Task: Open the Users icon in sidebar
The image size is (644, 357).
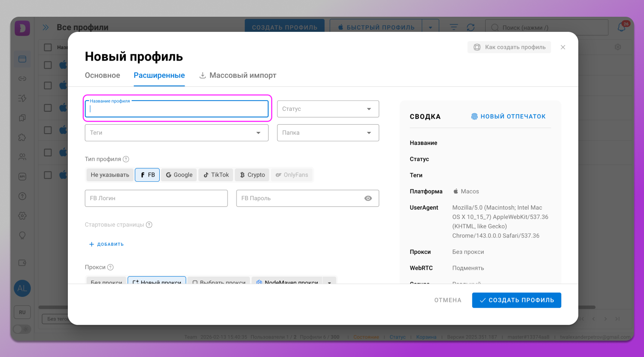Action: [22, 157]
